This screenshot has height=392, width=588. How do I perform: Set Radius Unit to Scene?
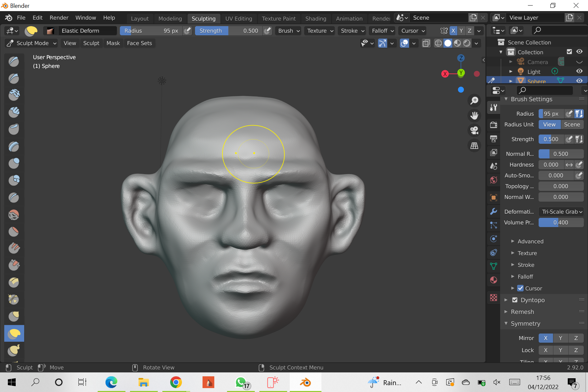(x=572, y=124)
